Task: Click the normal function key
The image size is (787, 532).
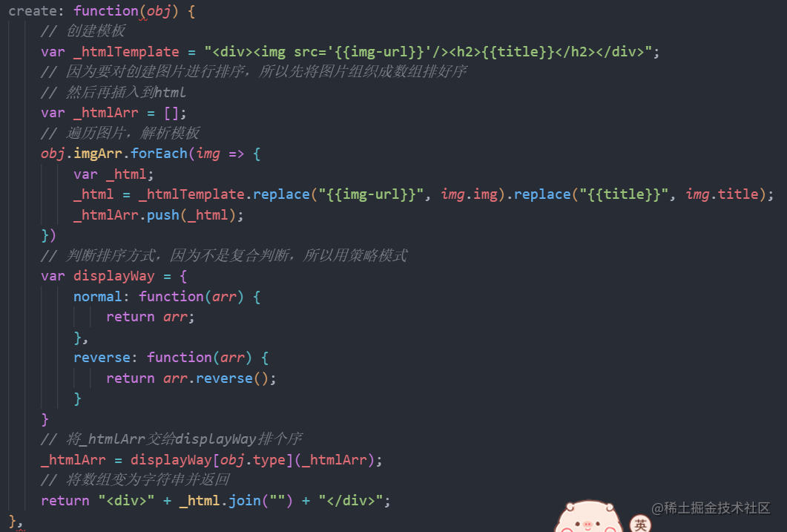Action: coord(98,297)
